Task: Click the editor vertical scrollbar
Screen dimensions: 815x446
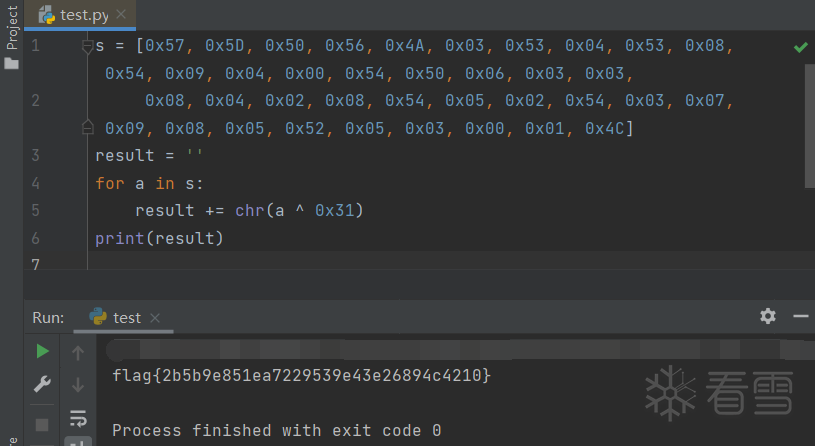Action: 808,120
